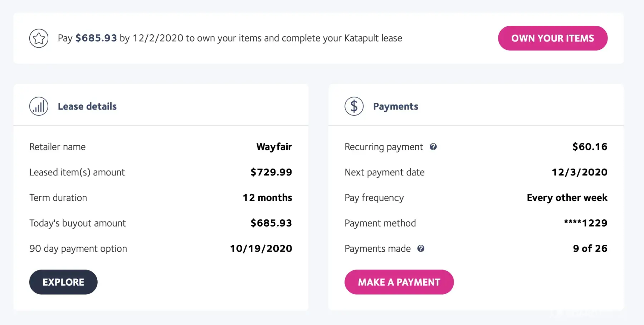The width and height of the screenshot is (644, 325).
Task: Click the Every other week frequency value
Action: tap(567, 198)
